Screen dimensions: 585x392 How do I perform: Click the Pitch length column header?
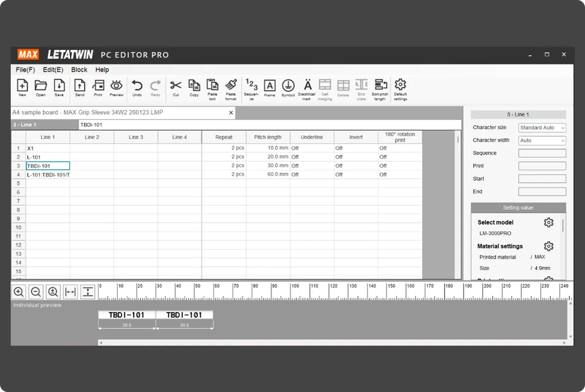[268, 137]
